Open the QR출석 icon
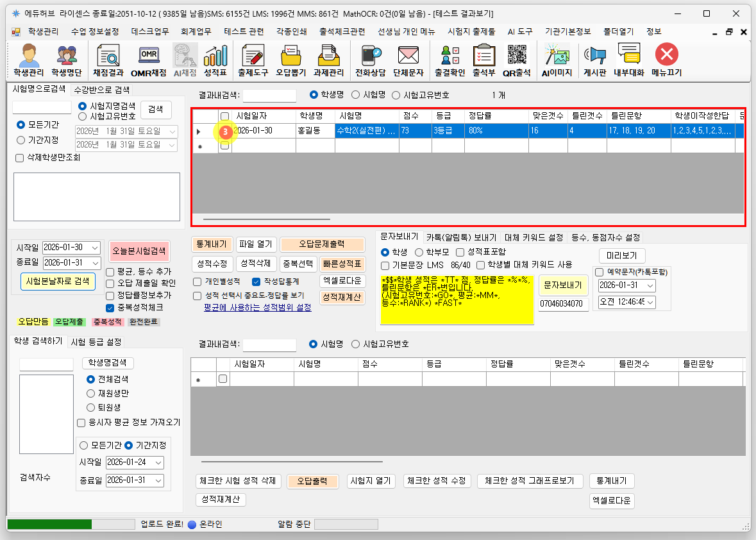The height and width of the screenshot is (540, 756). click(x=516, y=61)
